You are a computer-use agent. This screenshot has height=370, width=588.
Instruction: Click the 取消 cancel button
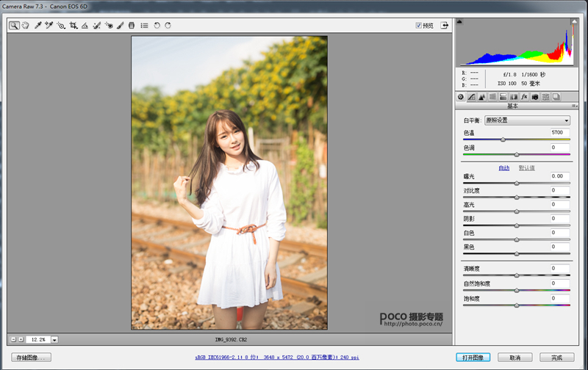click(x=515, y=358)
